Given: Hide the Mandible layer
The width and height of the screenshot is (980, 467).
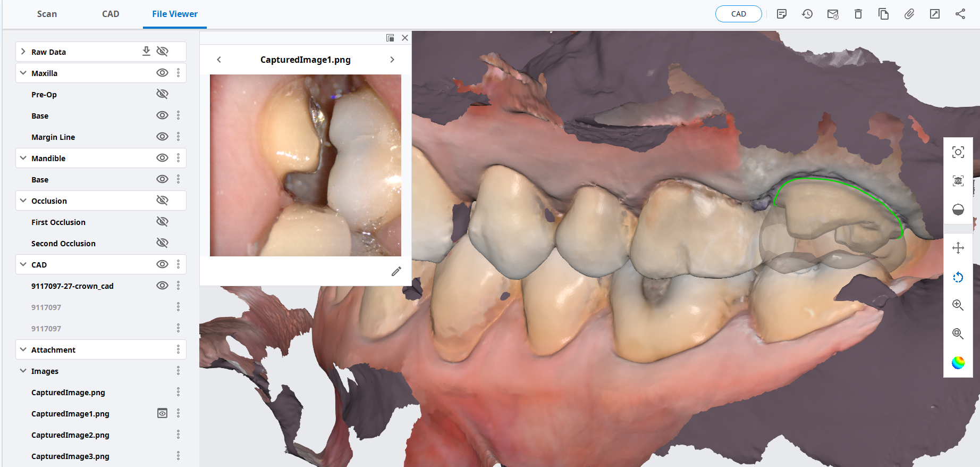Looking at the screenshot, I should 163,158.
